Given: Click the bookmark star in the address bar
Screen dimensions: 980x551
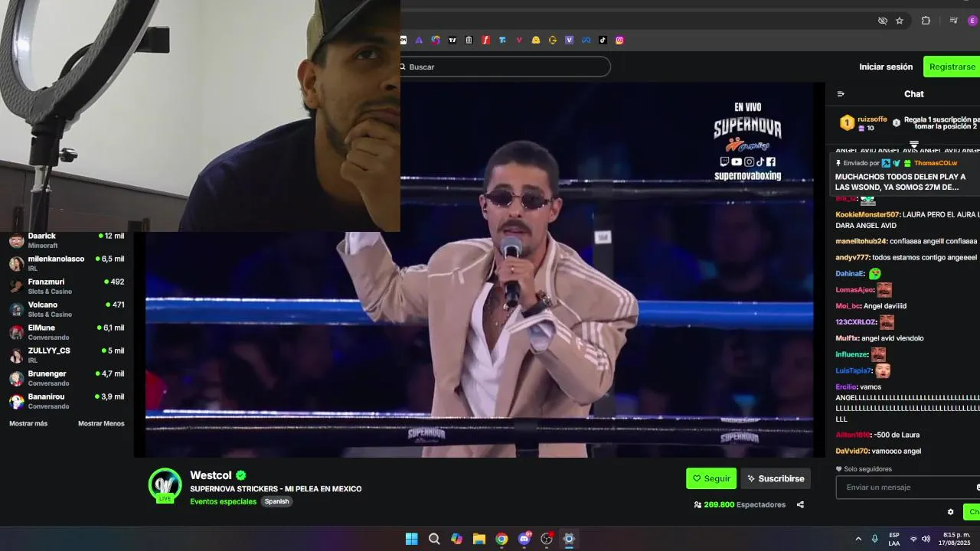Looking at the screenshot, I should tap(900, 21).
